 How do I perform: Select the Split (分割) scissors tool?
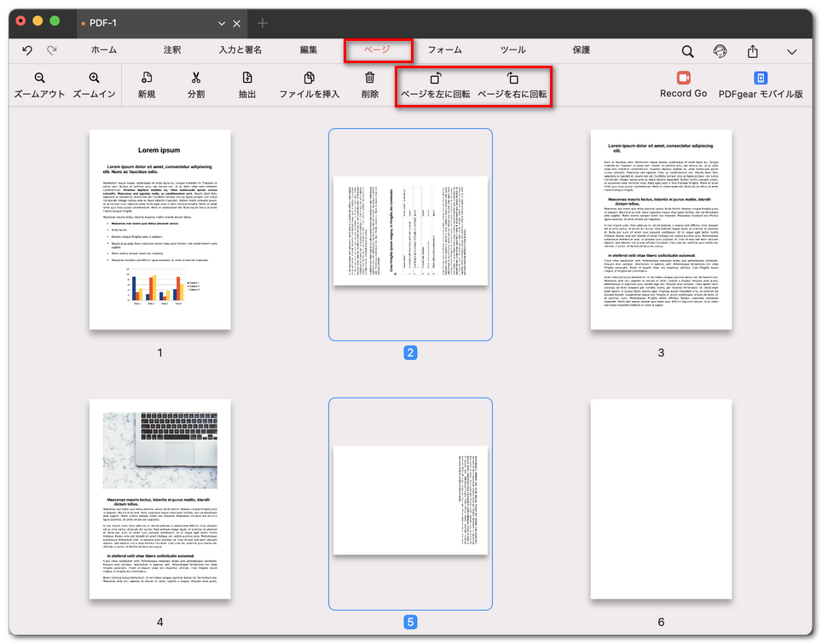196,78
